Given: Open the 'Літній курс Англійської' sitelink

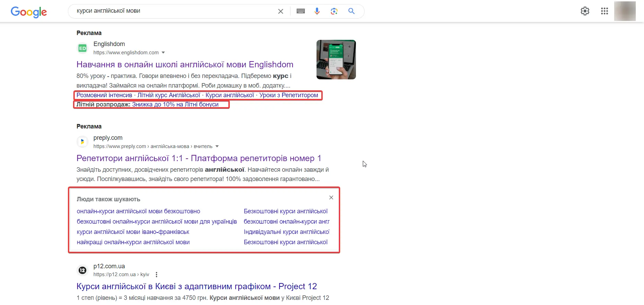Looking at the screenshot, I should click(x=169, y=95).
